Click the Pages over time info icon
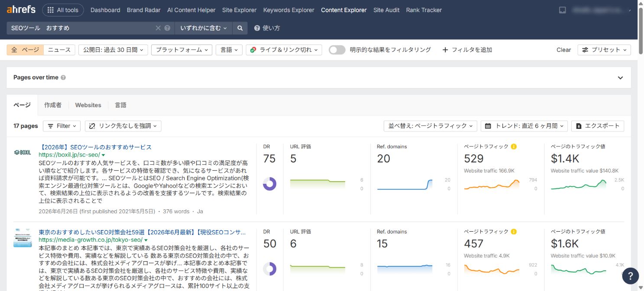 (x=63, y=77)
